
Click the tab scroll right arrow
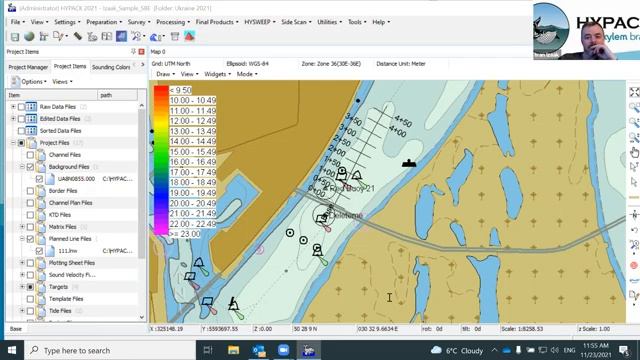tap(142, 65)
